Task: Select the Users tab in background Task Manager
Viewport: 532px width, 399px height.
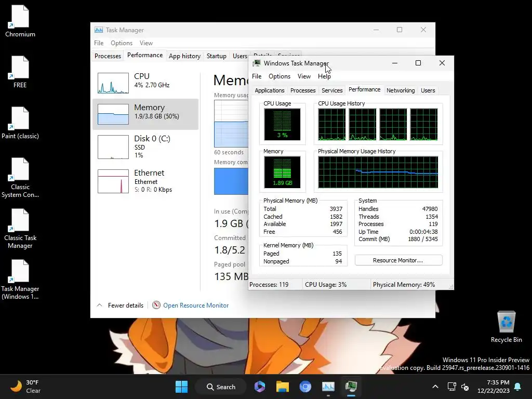Action: tap(240, 56)
